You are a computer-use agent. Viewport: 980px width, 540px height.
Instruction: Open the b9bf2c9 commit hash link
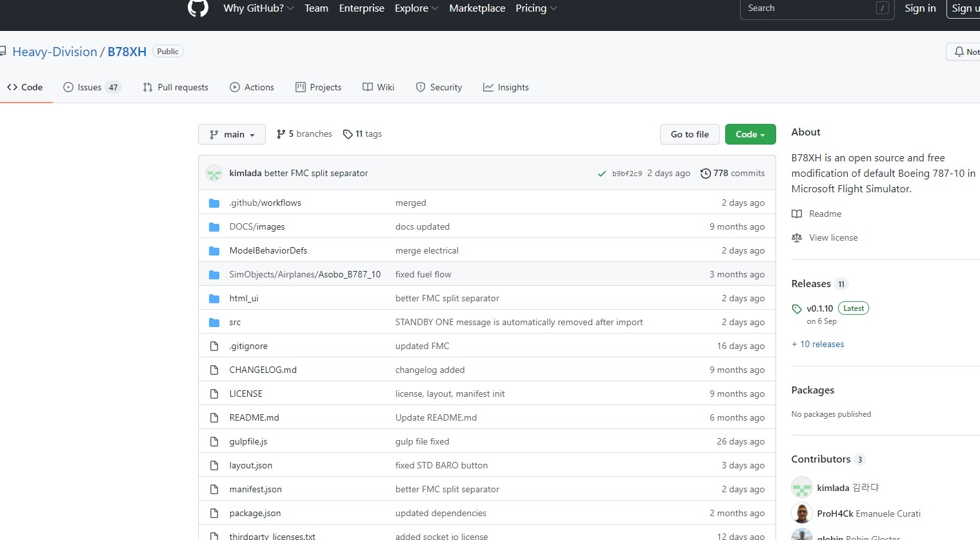pyautogui.click(x=627, y=174)
